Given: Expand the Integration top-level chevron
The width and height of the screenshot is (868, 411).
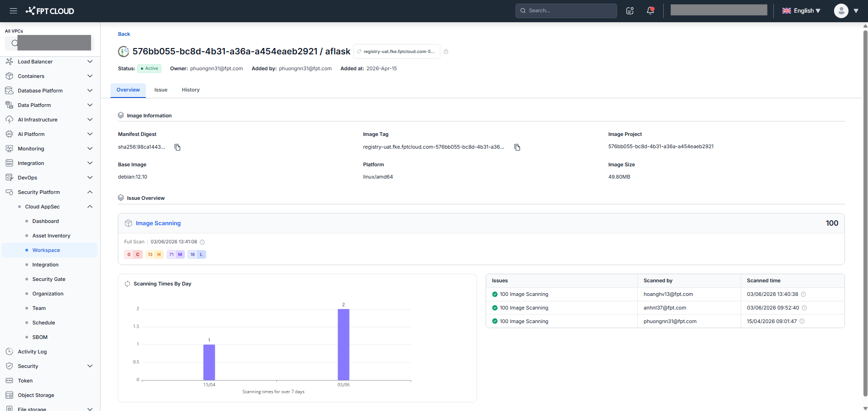Looking at the screenshot, I should click(90, 163).
